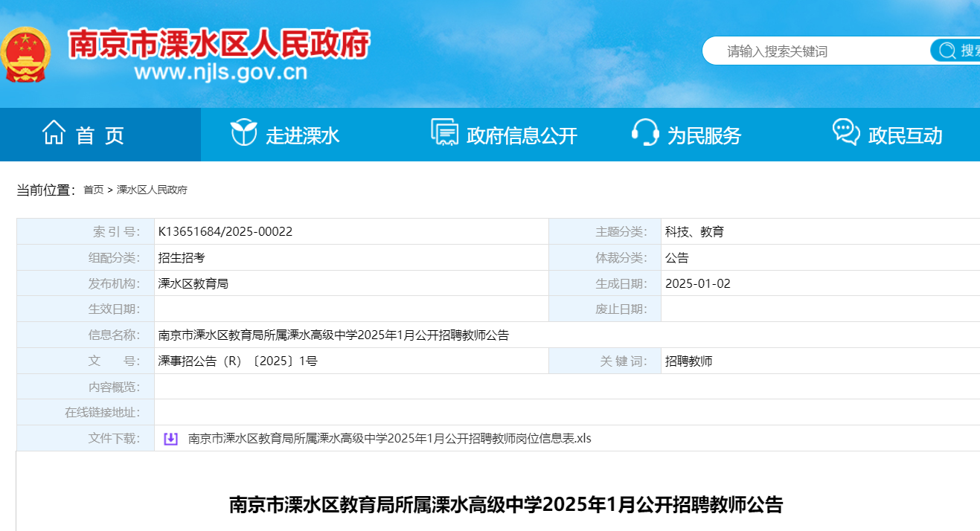Screen dimensions: 980x531
Task: Click the house icon beside 首页
Action: coord(54,134)
